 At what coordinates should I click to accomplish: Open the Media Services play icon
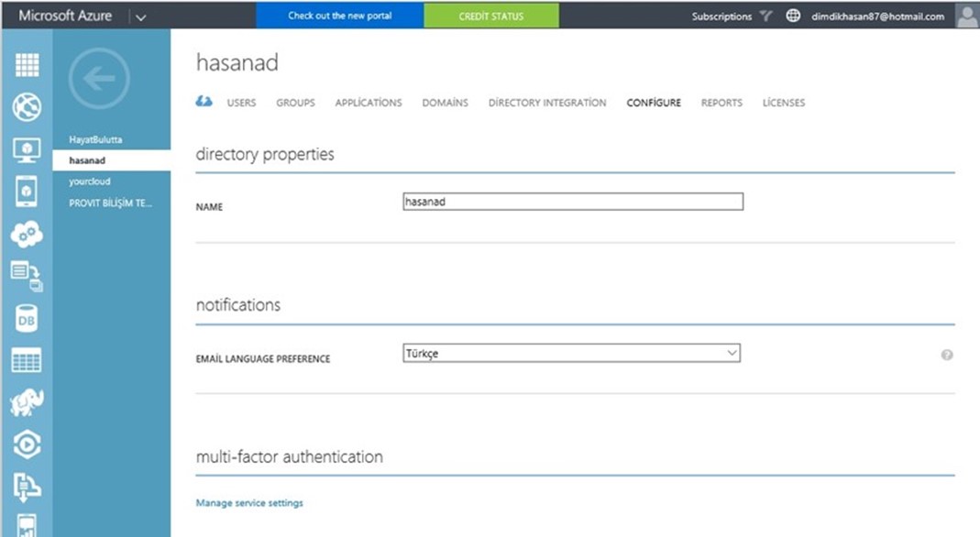[x=27, y=444]
